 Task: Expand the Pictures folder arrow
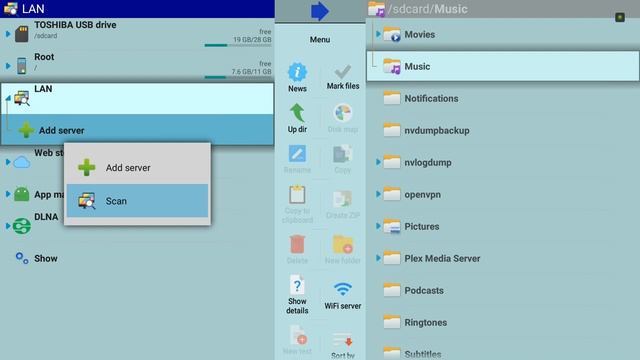pos(378,226)
